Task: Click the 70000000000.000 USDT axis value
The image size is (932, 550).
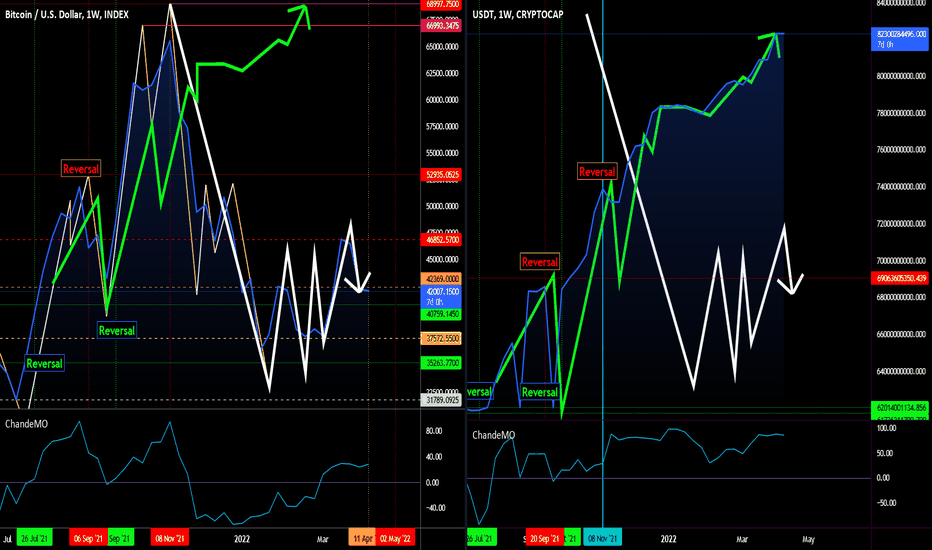Action: coord(902,261)
